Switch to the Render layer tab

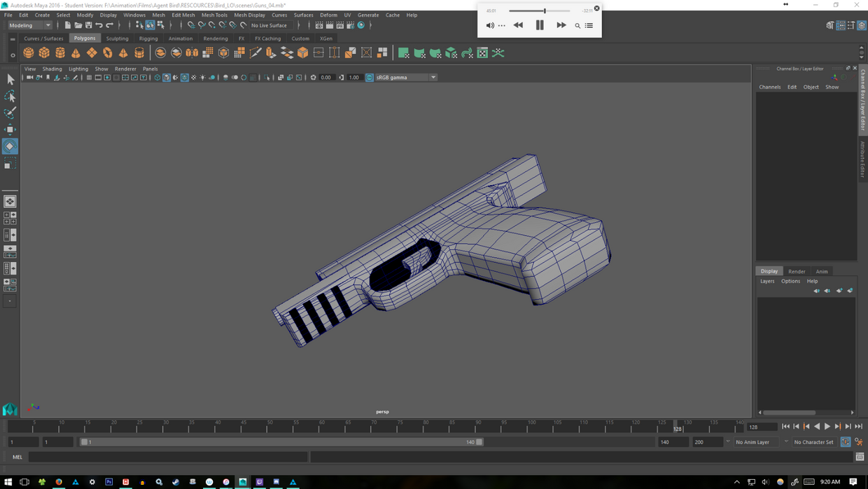(x=797, y=271)
